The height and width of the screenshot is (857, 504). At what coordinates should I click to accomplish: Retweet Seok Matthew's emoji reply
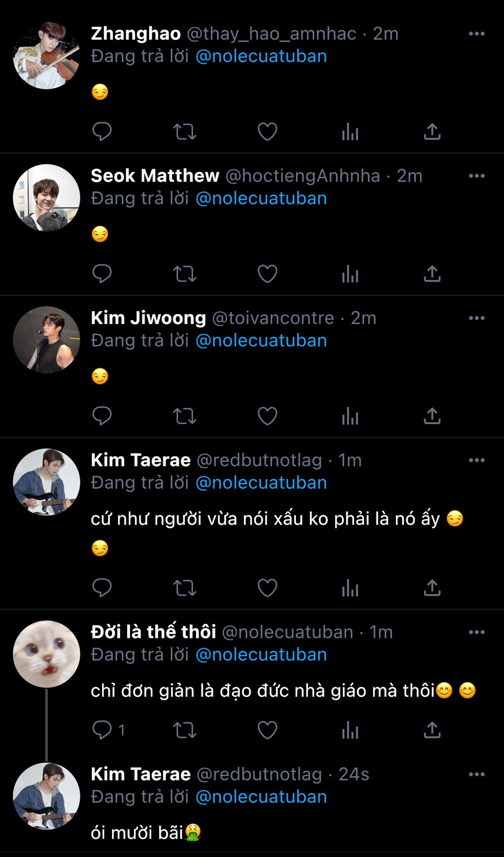tap(184, 274)
